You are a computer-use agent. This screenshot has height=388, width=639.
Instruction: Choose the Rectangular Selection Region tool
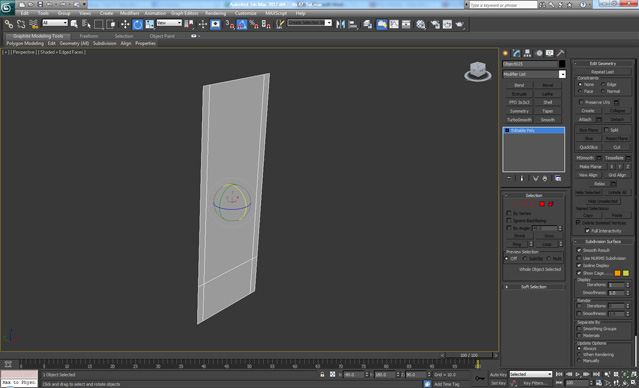(99, 24)
